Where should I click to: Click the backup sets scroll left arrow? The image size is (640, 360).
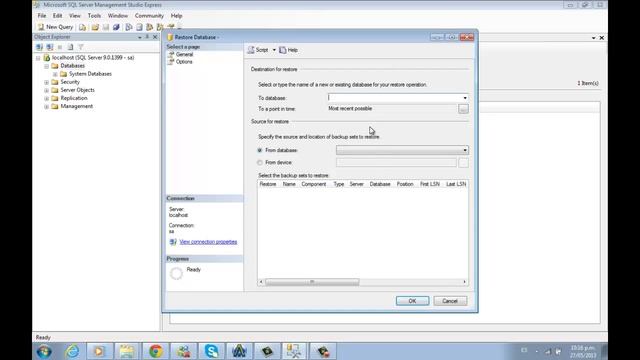(x=261, y=282)
